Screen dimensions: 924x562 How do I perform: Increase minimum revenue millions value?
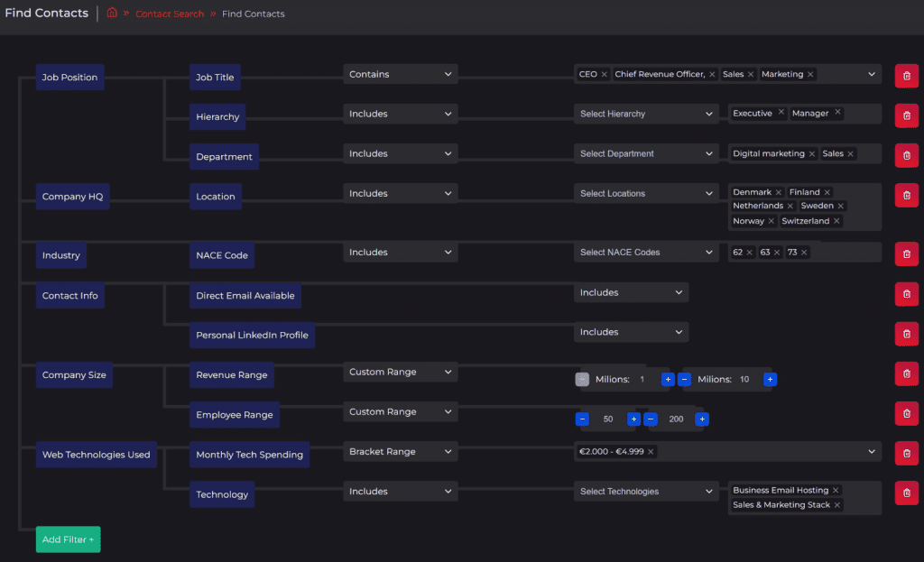tap(668, 380)
